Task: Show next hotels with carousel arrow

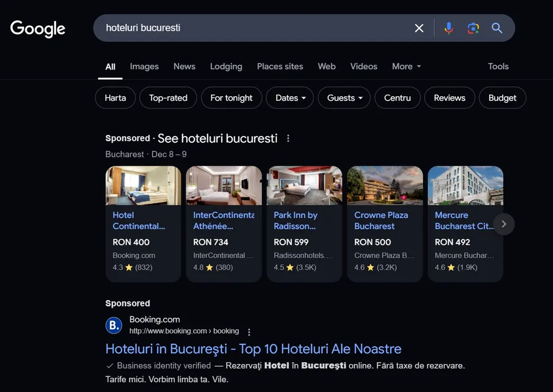Action: (504, 224)
